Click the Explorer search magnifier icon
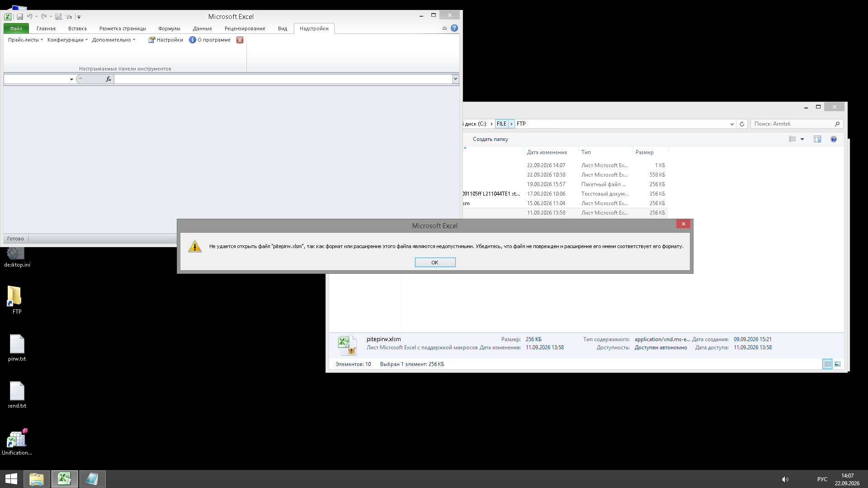The height and width of the screenshot is (488, 868). pyautogui.click(x=837, y=124)
